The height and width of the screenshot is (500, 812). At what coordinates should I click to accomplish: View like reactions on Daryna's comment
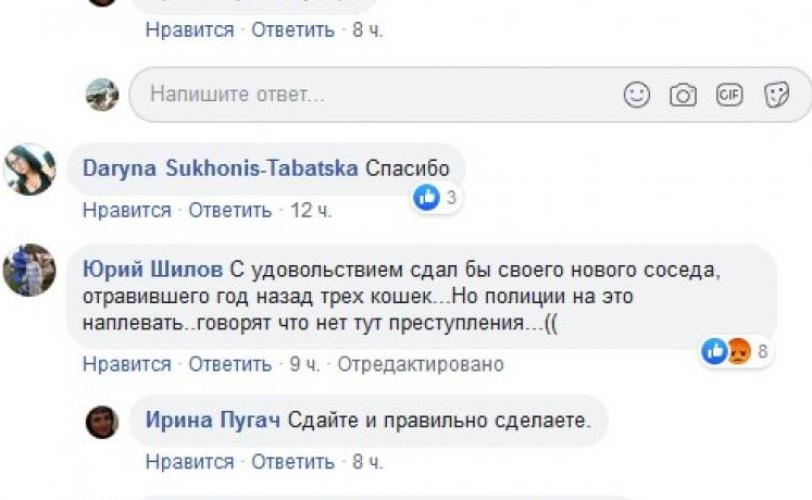click(x=436, y=198)
